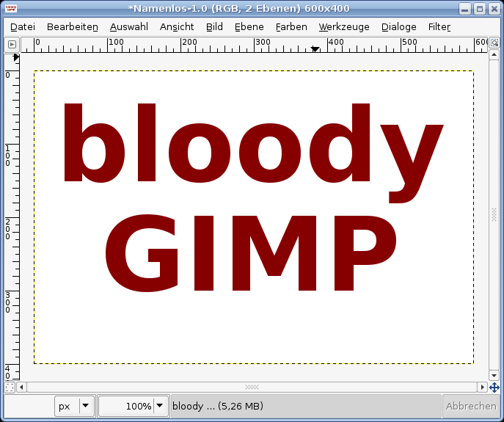Open the Ansicht menu
This screenshot has height=422, width=504.
click(x=177, y=27)
